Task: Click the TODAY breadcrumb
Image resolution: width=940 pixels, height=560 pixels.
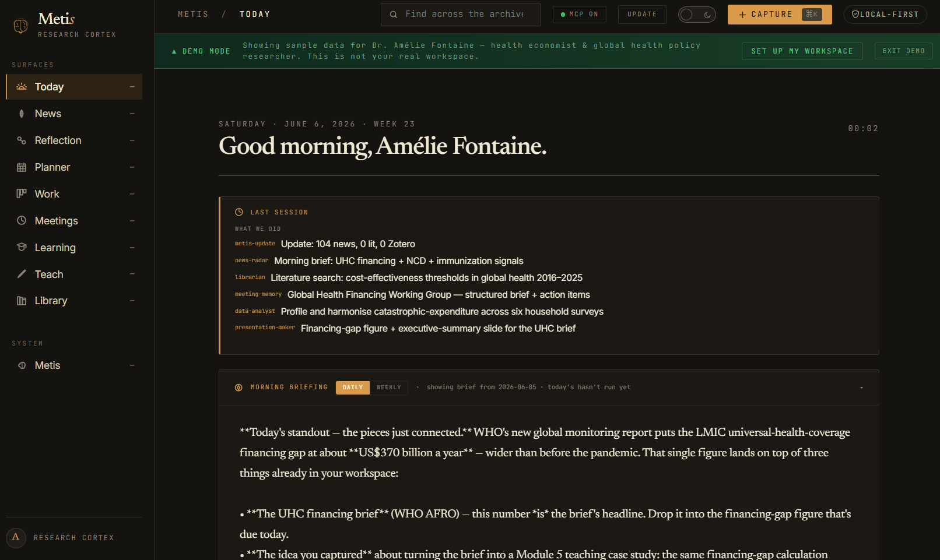Action: coord(255,14)
